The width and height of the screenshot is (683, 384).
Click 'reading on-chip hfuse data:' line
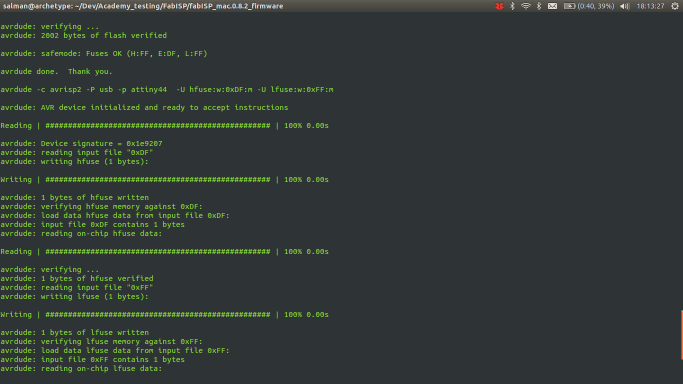[81, 234]
